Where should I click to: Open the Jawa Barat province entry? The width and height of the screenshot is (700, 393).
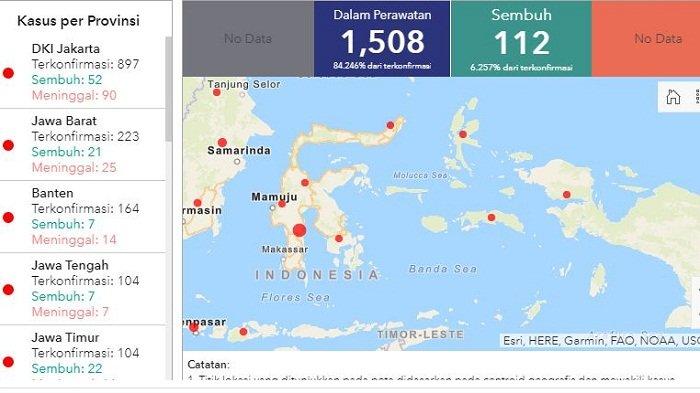tap(83, 145)
